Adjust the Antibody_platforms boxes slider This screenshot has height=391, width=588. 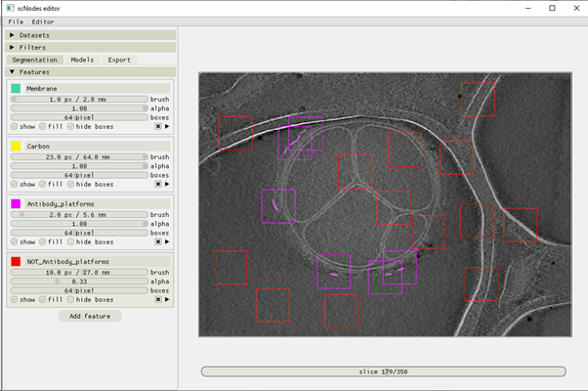(79, 233)
